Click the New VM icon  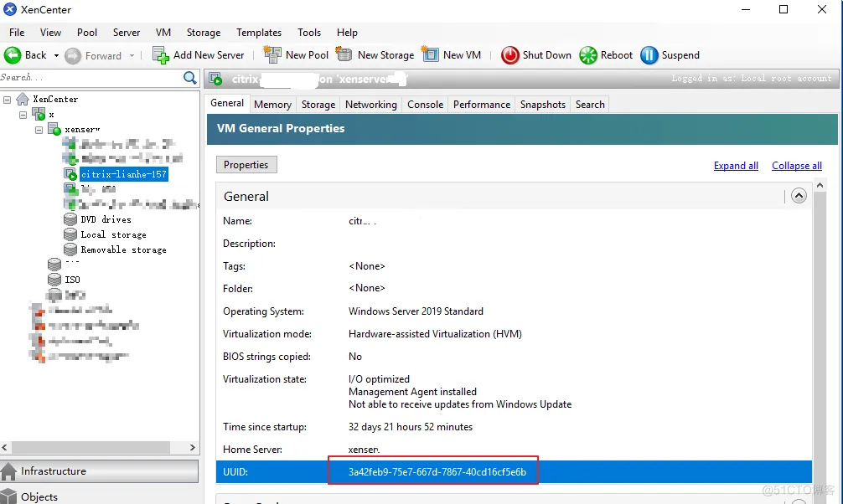point(430,54)
